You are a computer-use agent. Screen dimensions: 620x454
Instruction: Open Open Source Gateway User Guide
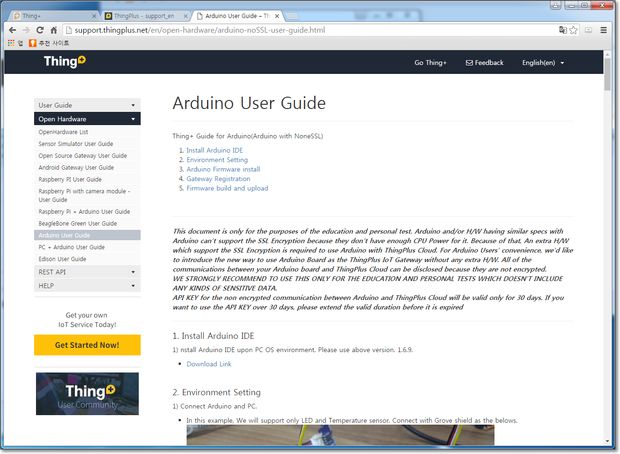(83, 156)
